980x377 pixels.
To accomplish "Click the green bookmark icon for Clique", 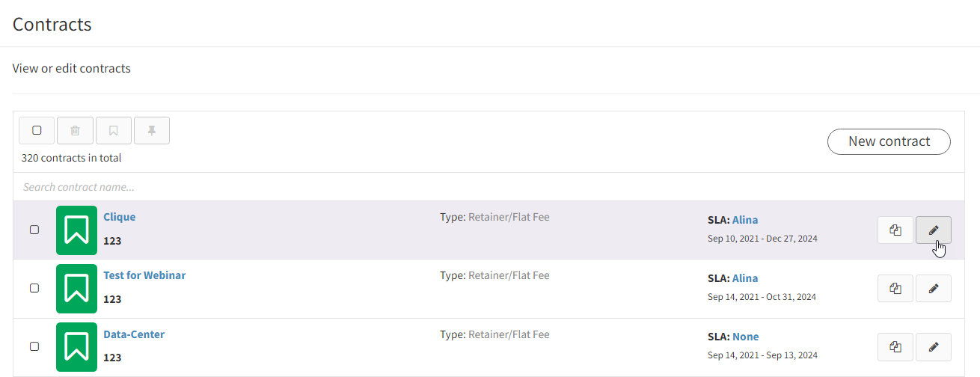I will [x=76, y=230].
